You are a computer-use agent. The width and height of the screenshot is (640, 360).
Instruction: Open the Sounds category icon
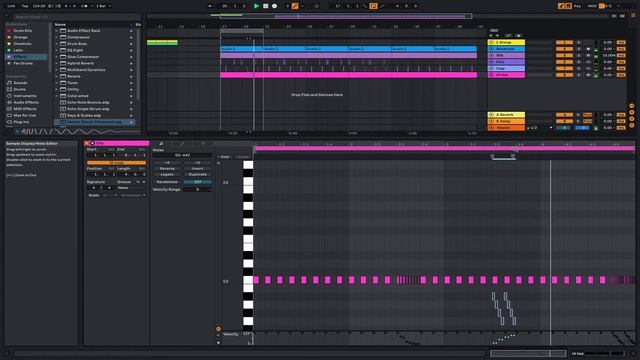[x=9, y=83]
